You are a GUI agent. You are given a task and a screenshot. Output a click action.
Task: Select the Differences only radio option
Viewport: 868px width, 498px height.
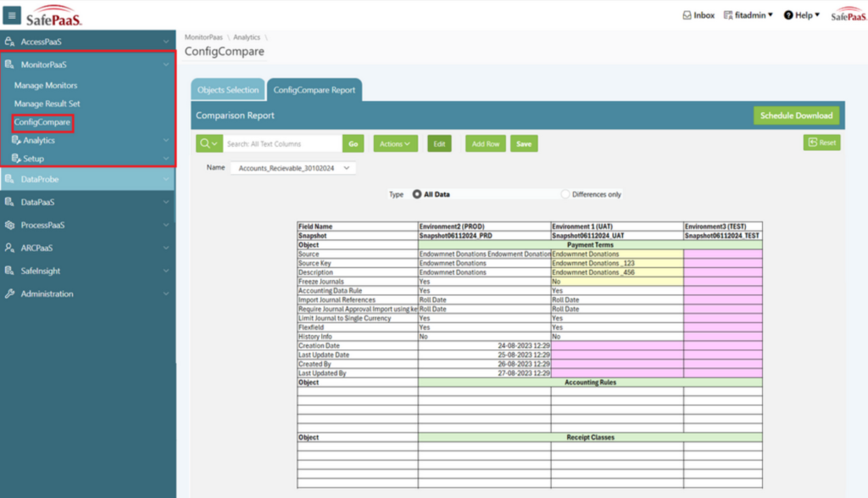565,194
